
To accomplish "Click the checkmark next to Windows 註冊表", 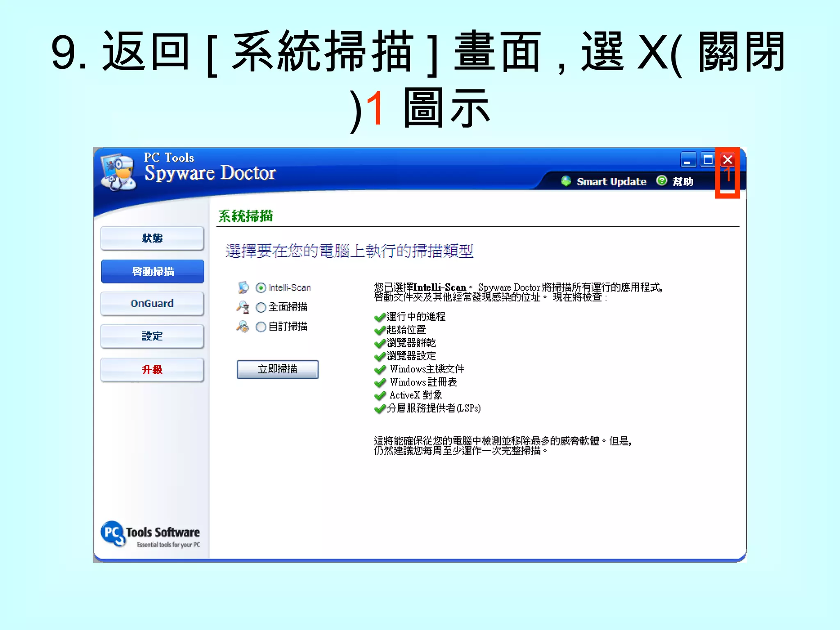I will pos(380,383).
